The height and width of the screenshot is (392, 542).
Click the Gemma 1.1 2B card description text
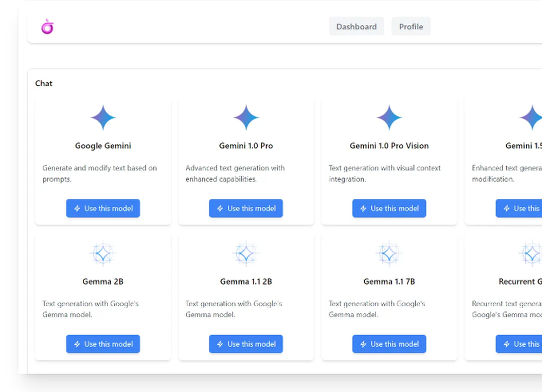point(234,309)
